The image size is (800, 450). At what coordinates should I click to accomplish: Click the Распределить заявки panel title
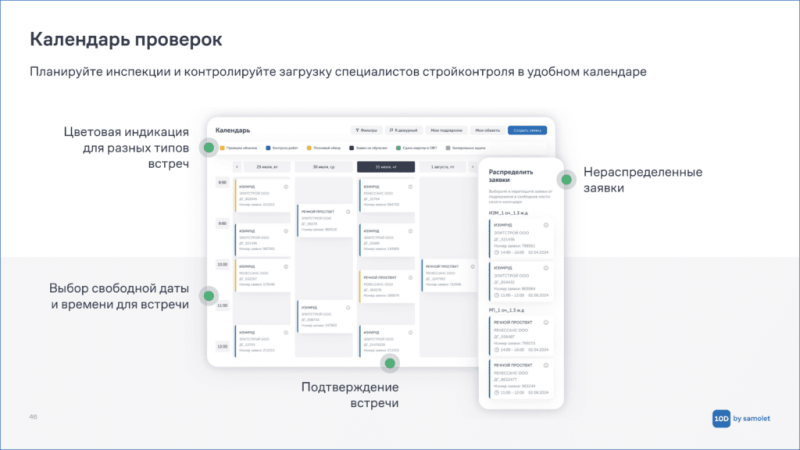click(x=511, y=176)
